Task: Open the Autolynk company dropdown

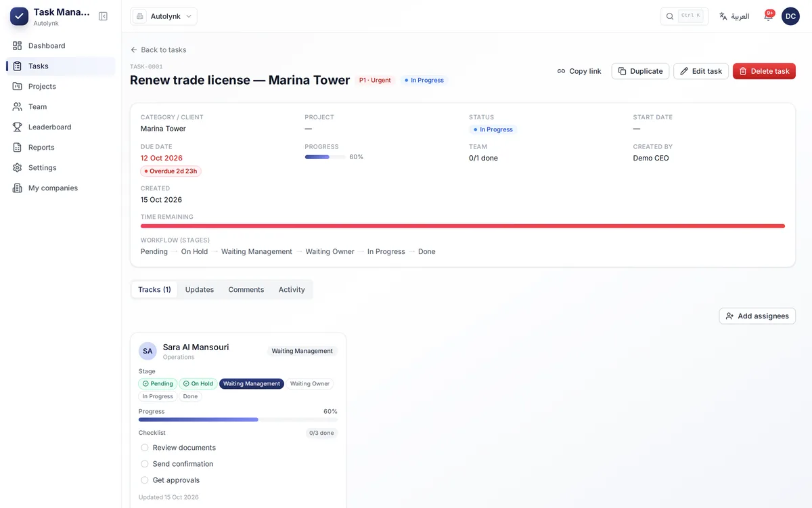Action: point(164,16)
